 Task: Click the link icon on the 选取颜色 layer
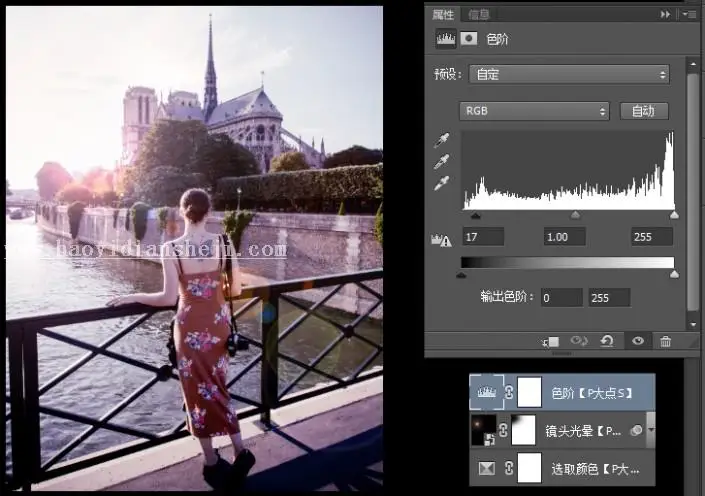pos(509,469)
